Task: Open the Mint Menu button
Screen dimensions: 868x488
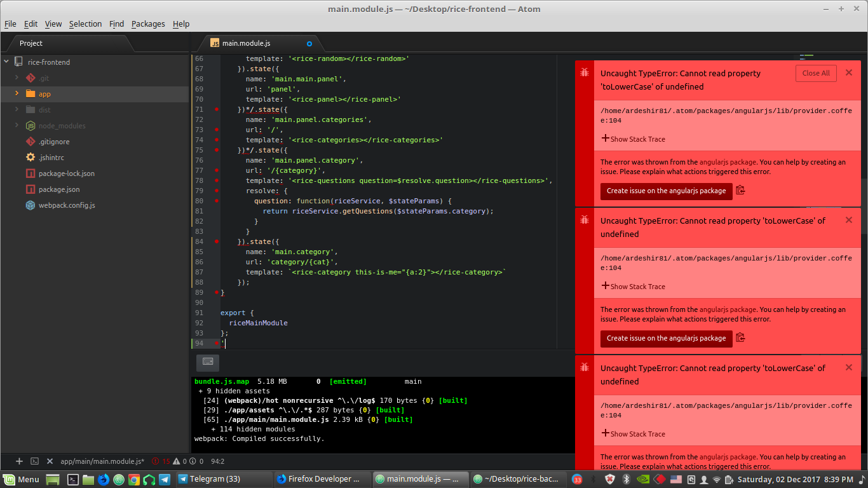Action: coord(22,479)
